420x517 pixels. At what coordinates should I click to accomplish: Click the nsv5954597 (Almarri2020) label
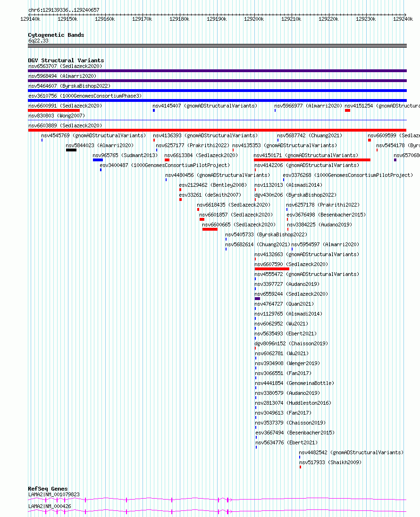[325, 244]
